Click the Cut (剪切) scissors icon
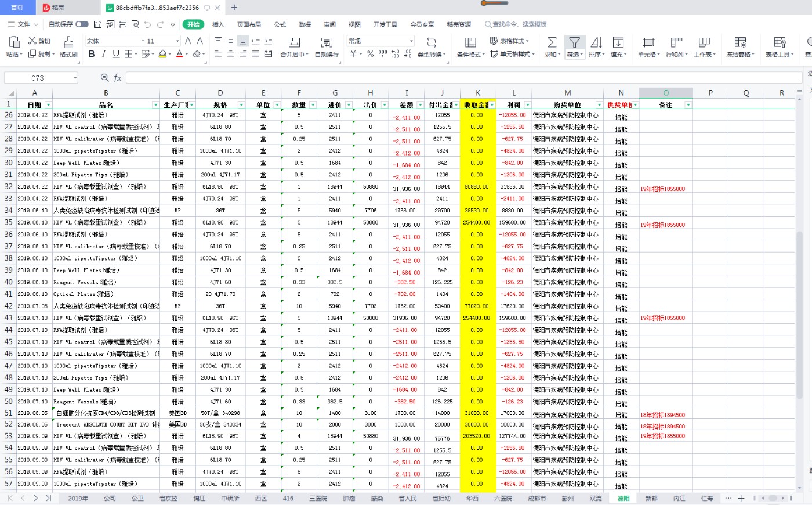Viewport: 812px width, 505px height. pyautogui.click(x=32, y=41)
